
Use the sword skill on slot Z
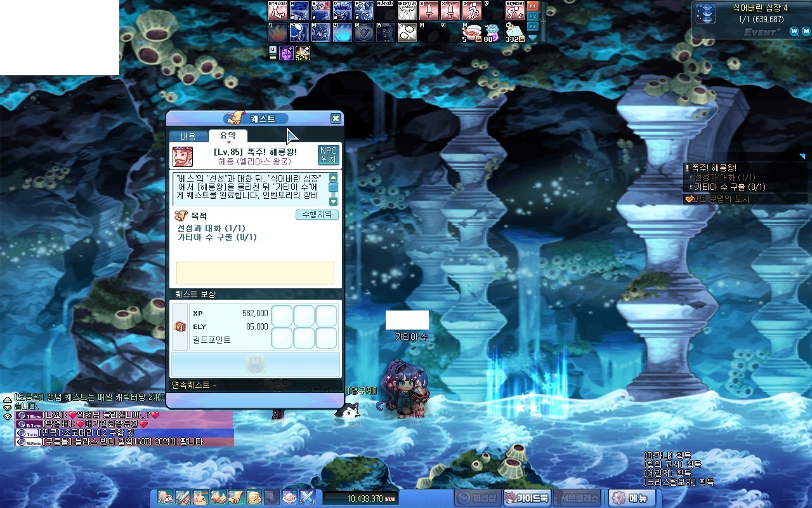(x=429, y=11)
